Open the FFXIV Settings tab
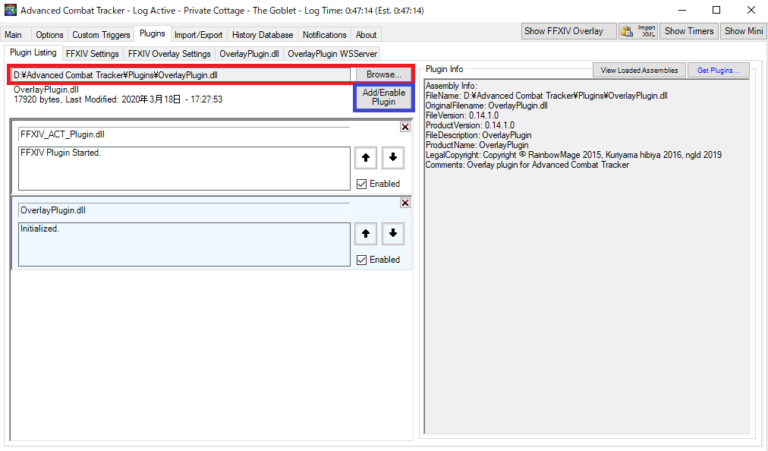 [x=91, y=53]
